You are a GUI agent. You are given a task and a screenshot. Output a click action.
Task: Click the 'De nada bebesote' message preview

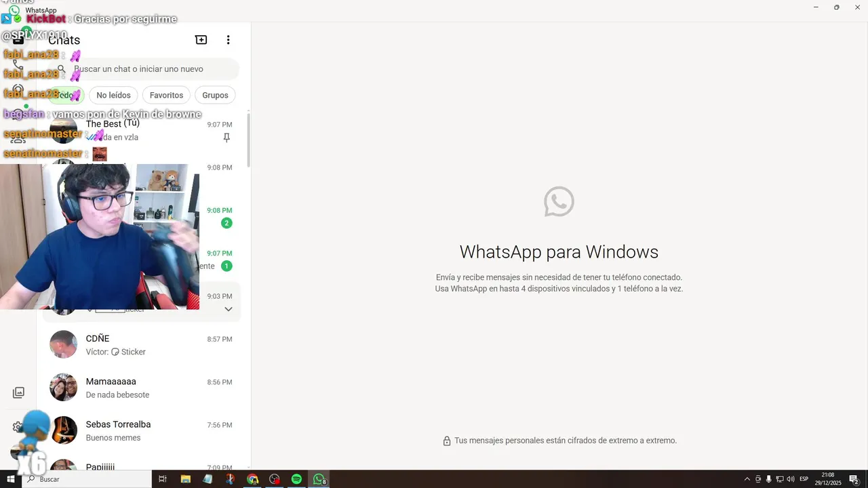[x=117, y=395]
